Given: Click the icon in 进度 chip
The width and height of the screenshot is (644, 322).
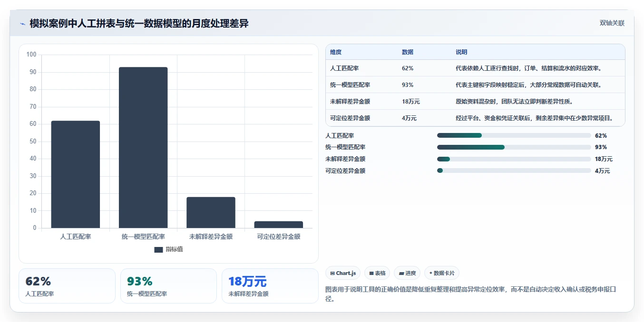Looking at the screenshot, I should (x=401, y=274).
